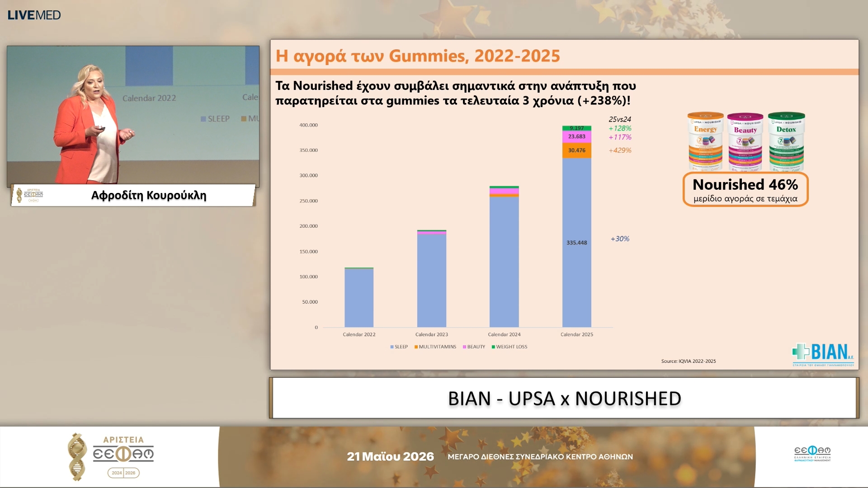Click the LIVEMED logo
Image resolution: width=868 pixels, height=488 pixels.
[x=34, y=15]
